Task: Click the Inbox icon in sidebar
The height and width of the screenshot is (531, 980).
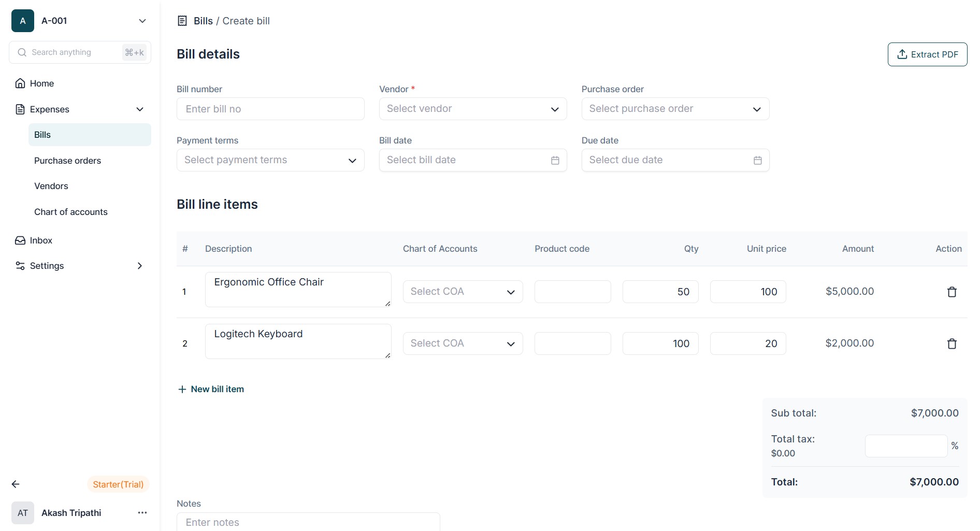Action: [x=20, y=240]
